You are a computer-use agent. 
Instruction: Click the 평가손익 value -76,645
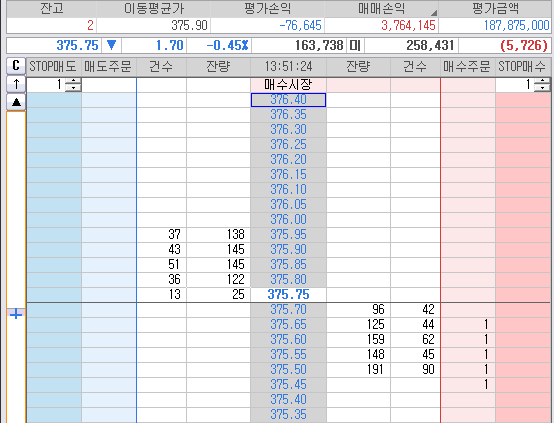point(300,25)
